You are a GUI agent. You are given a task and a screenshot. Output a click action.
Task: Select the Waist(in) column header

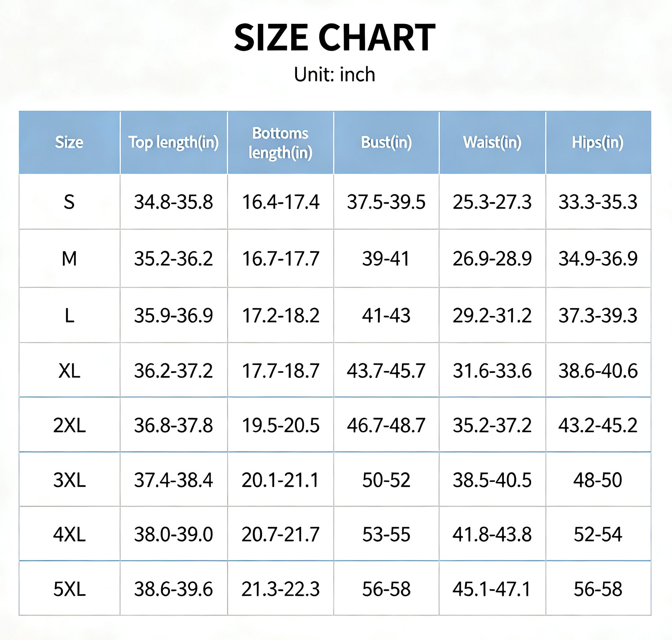click(x=492, y=142)
